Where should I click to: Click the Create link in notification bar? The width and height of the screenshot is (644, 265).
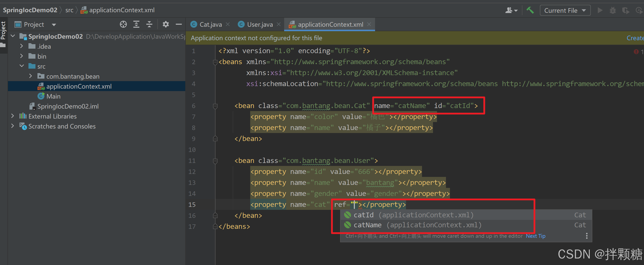point(635,38)
